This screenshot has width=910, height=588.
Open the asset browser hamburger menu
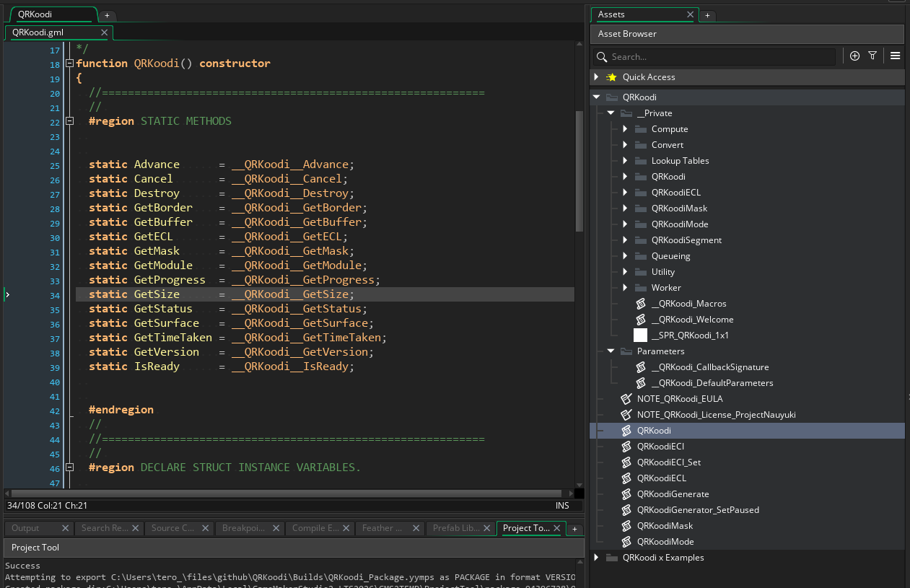(x=895, y=56)
